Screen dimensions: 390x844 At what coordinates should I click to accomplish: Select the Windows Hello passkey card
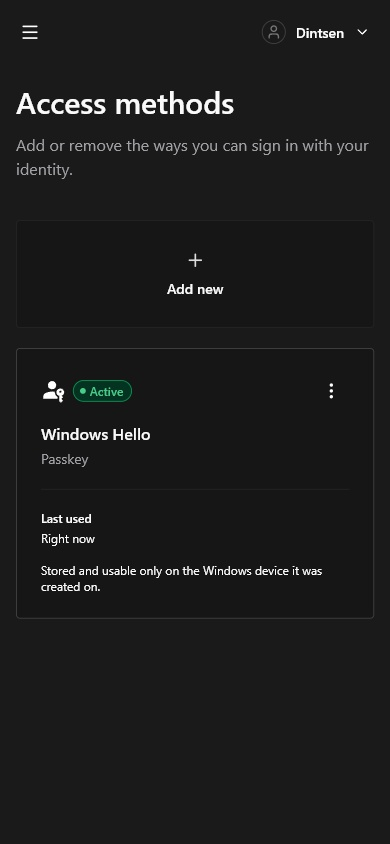(195, 483)
